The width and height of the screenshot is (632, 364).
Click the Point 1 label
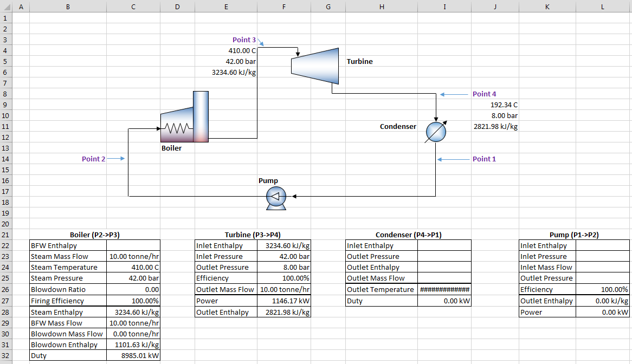pos(484,159)
